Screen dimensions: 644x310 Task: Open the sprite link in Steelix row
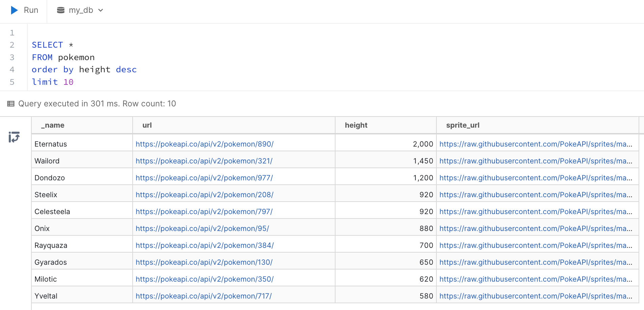pos(536,195)
